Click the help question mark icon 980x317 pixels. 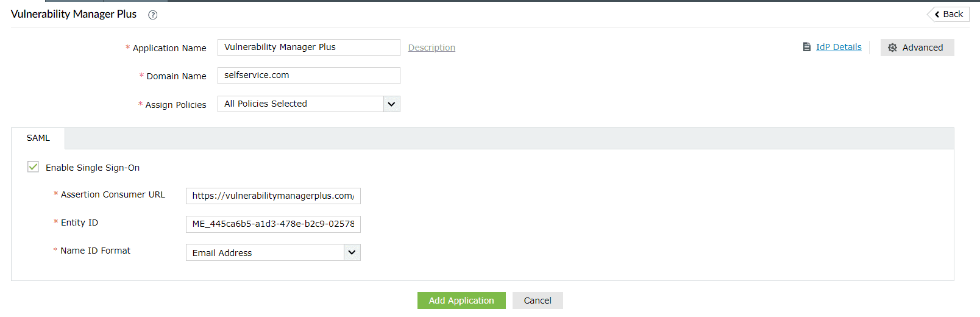click(153, 15)
